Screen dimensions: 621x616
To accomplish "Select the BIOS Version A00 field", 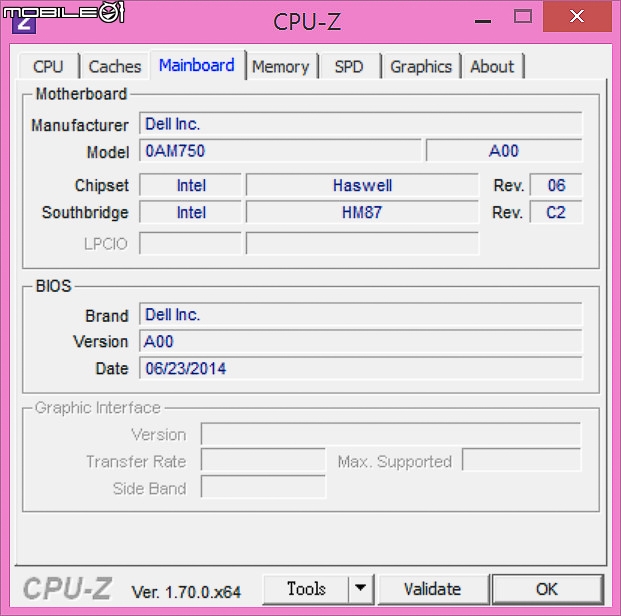I will click(x=360, y=341).
